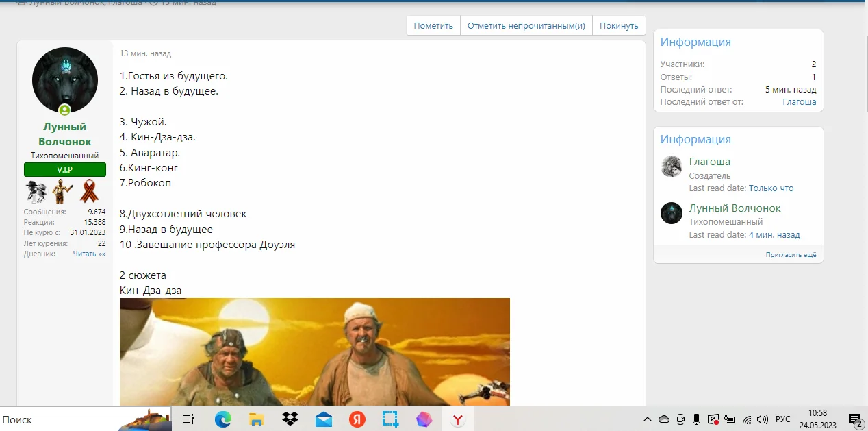This screenshot has width=868, height=431.
Task: Switch the РУС input language indicator
Action: tap(783, 419)
